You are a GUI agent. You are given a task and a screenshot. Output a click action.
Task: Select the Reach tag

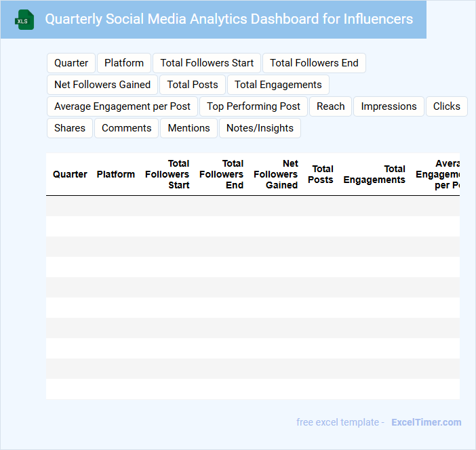coord(330,106)
